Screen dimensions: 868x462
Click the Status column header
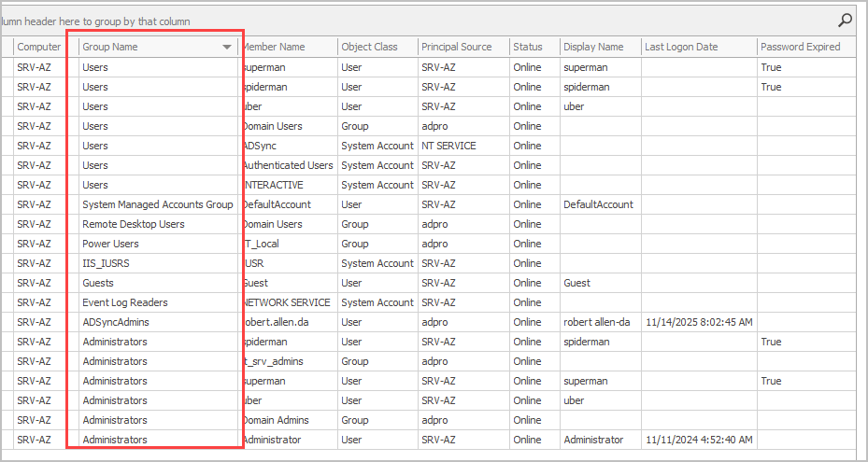[x=527, y=47]
